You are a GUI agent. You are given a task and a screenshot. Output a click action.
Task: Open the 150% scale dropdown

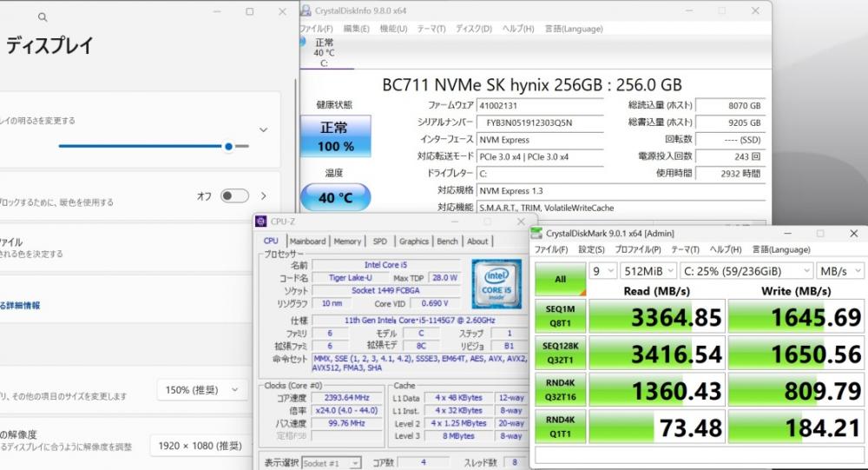(x=201, y=390)
